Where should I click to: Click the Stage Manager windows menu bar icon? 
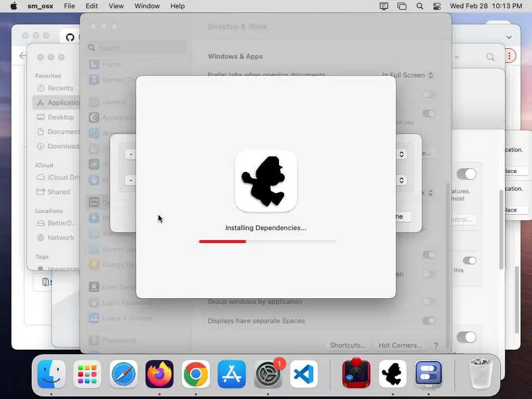(x=402, y=6)
